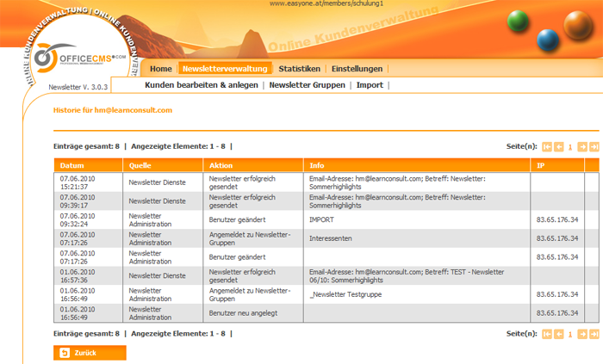603x364 pixels.
Task: Click IP '83.65.176.34' in Interessenten row
Action: [x=557, y=238]
